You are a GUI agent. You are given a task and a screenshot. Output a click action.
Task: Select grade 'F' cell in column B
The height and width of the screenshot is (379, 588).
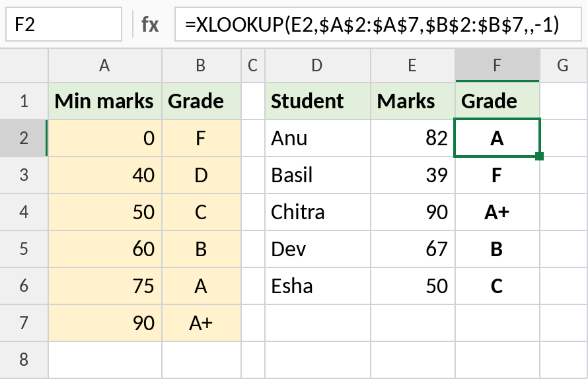(x=202, y=138)
